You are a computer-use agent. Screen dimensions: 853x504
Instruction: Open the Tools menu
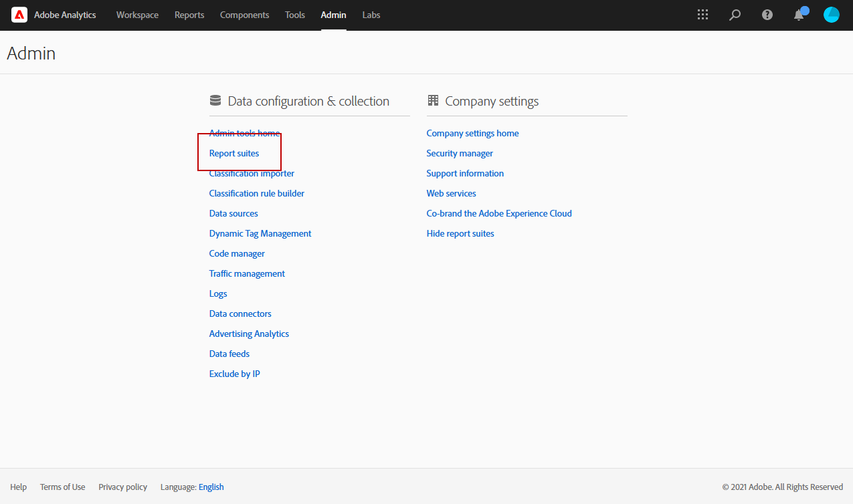(x=295, y=15)
